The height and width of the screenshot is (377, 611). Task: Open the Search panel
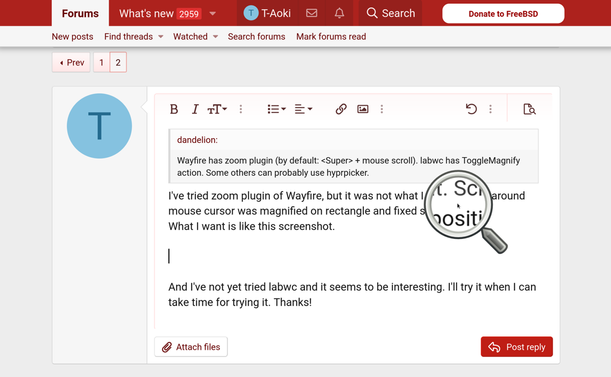pos(390,13)
